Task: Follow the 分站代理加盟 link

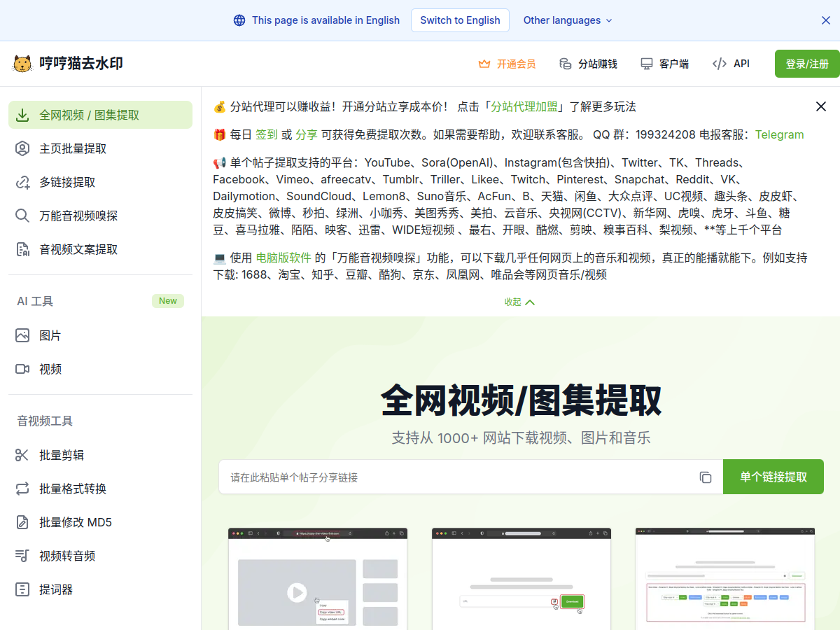Action: [524, 106]
